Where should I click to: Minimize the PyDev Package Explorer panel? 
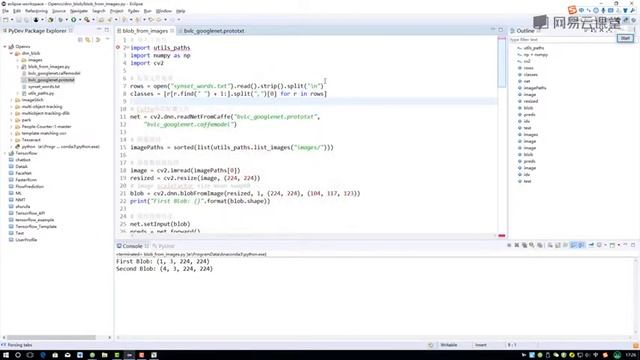pos(100,30)
